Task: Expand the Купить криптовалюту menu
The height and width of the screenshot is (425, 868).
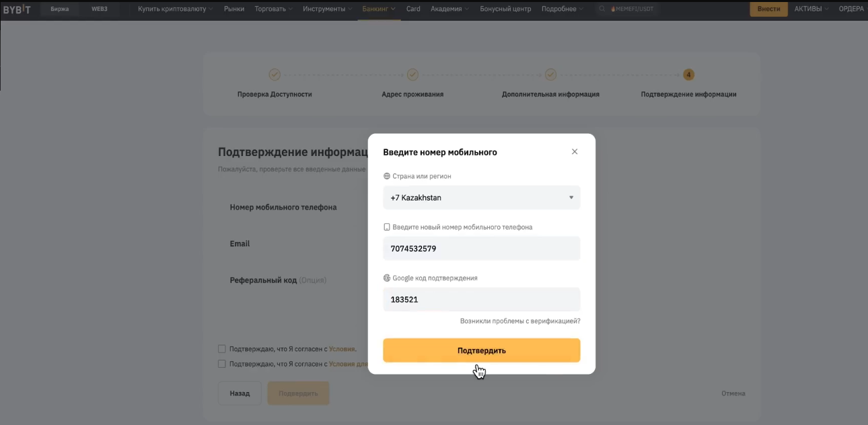Action: point(175,9)
